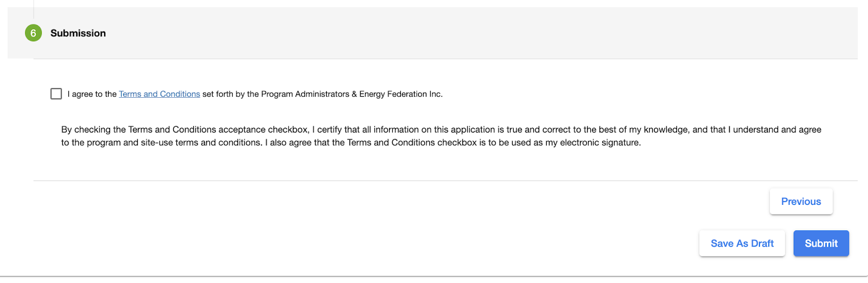Viewport: 868px width, 283px height.
Task: Click the Submission section heading
Action: tap(78, 33)
